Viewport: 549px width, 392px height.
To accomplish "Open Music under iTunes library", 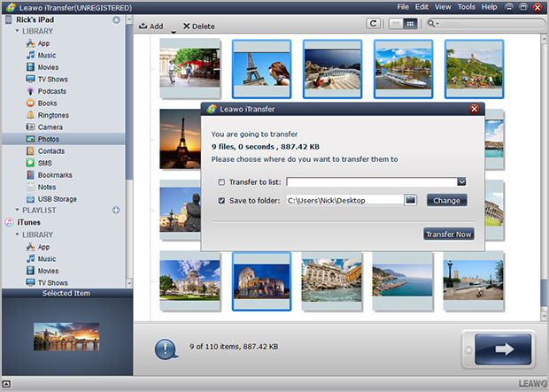I will [41, 259].
